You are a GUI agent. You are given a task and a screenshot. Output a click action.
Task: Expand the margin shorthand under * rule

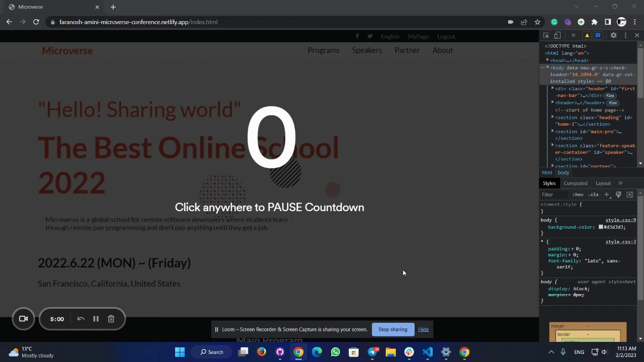570,255
